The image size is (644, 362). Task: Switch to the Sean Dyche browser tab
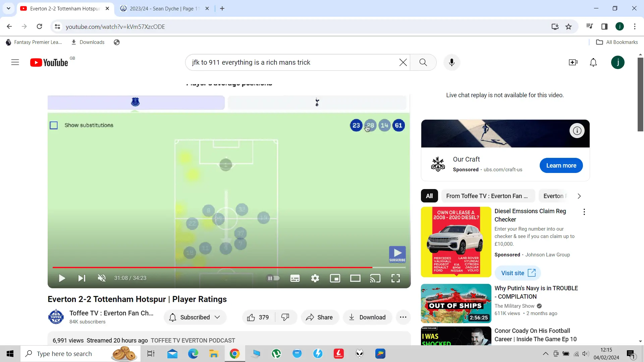click(161, 9)
